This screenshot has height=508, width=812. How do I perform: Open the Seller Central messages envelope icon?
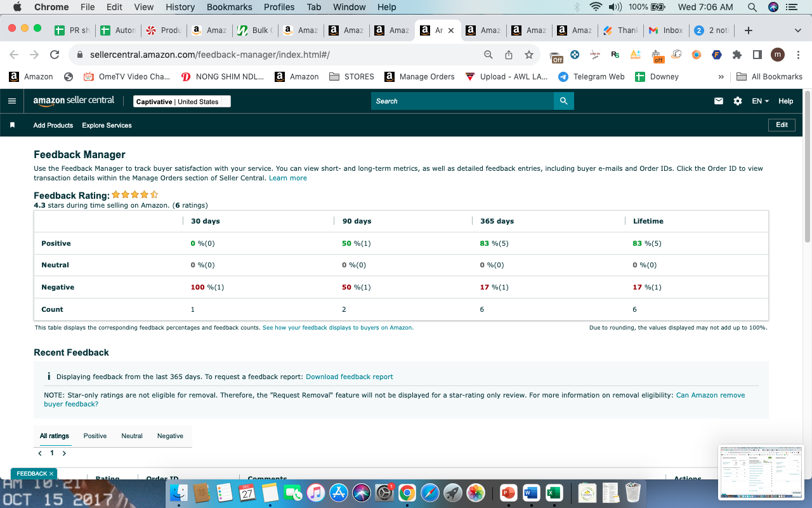click(x=719, y=101)
